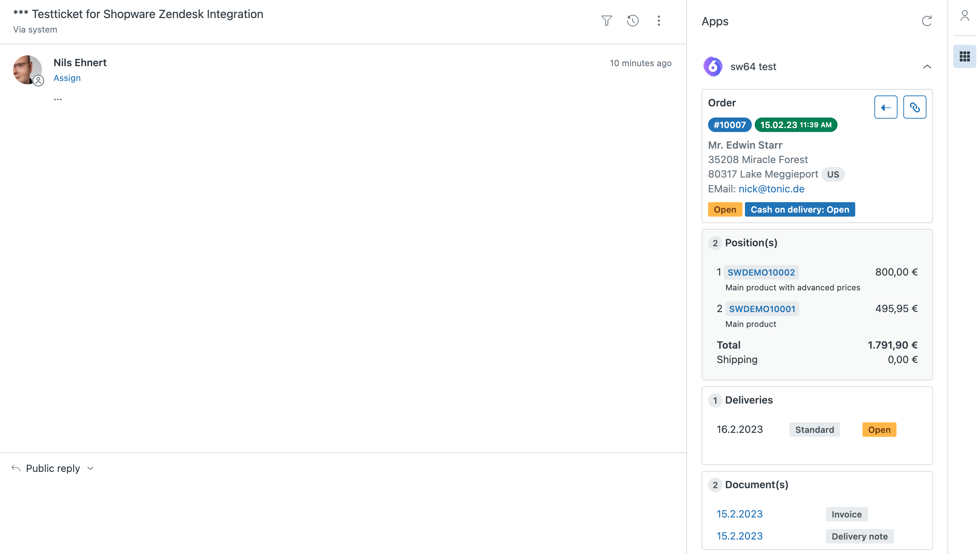Click the address line 35208 Miracle Forest
This screenshot has height=554, width=980.
coord(758,159)
